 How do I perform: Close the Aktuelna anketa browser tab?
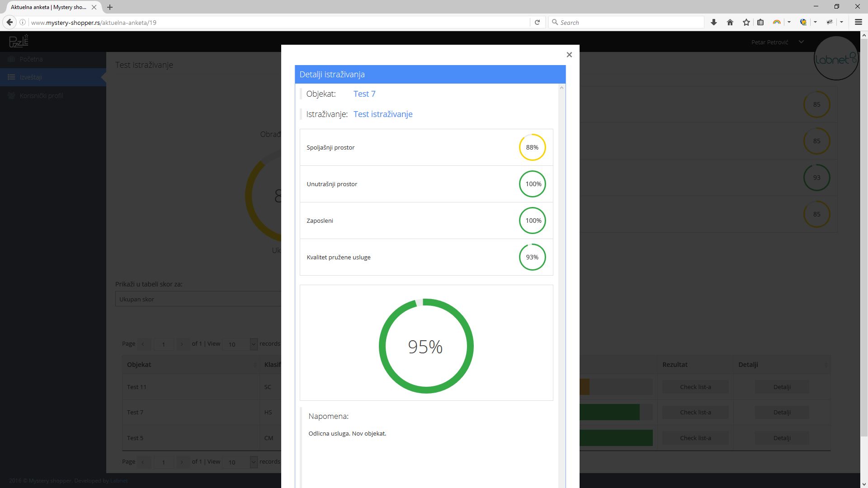pyautogui.click(x=94, y=7)
